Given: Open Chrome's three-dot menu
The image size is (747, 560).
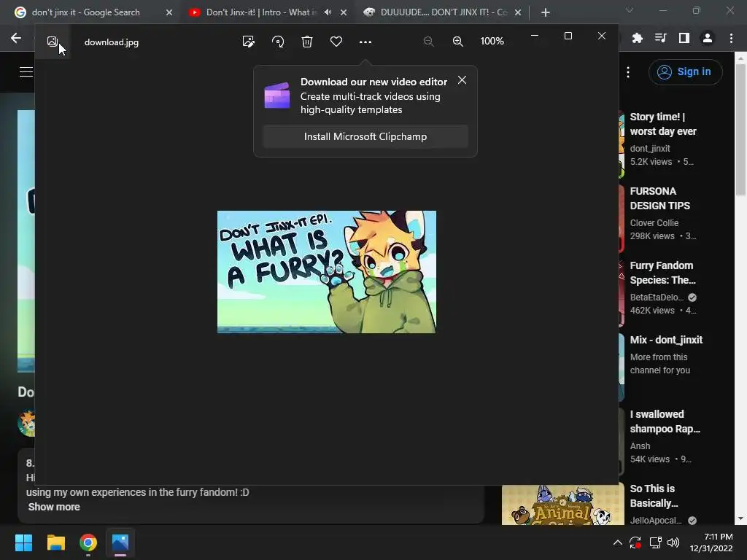Looking at the screenshot, I should point(731,38).
